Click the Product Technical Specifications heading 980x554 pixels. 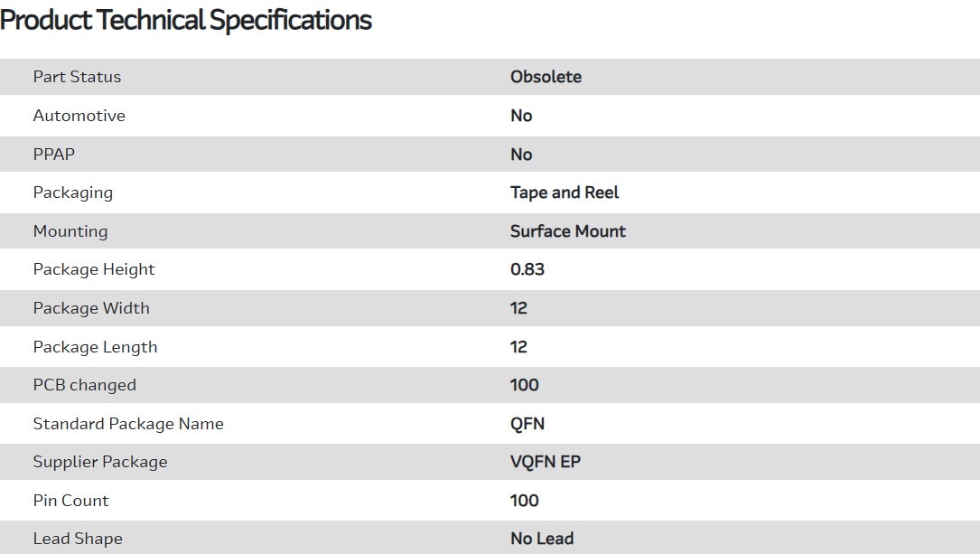pyautogui.click(x=186, y=20)
